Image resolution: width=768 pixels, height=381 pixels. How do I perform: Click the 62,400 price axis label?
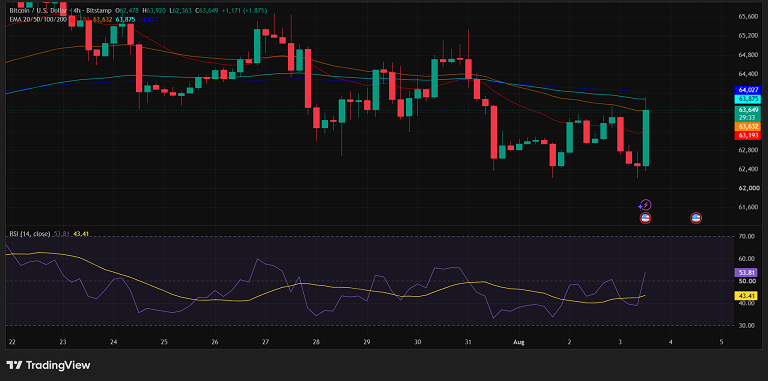click(748, 169)
